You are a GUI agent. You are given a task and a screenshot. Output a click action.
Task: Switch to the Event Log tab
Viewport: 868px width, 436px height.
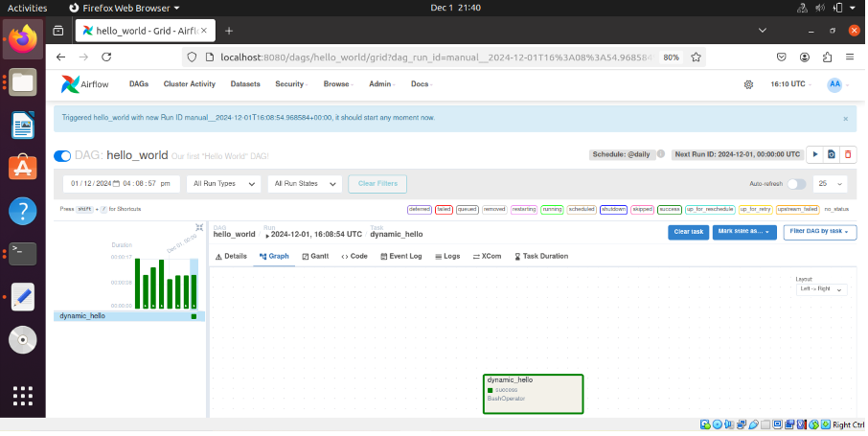pyautogui.click(x=401, y=257)
